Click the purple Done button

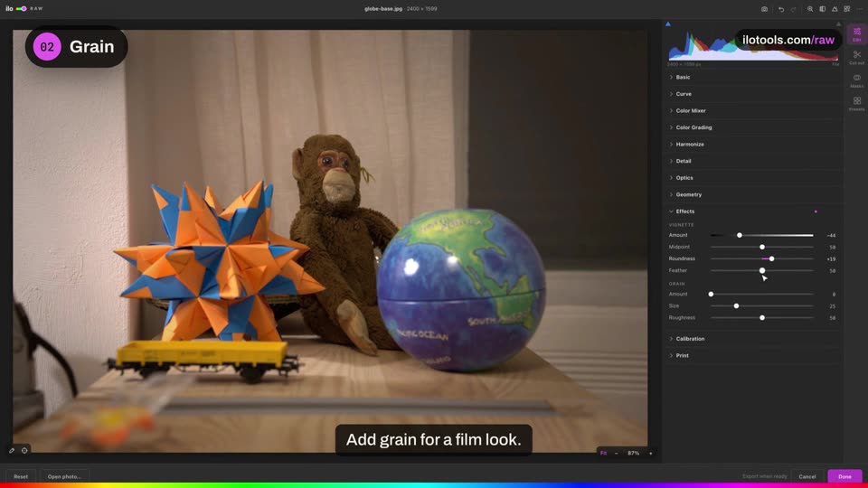pyautogui.click(x=844, y=476)
